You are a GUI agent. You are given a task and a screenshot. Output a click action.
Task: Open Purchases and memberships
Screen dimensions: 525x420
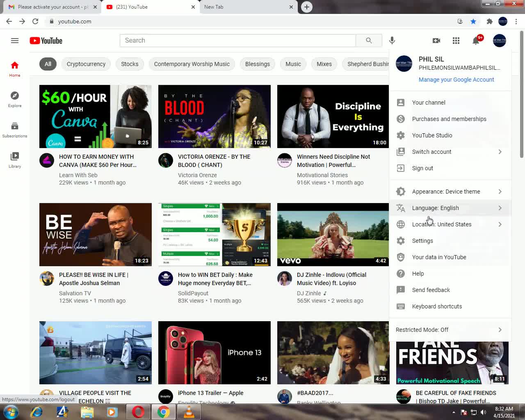pyautogui.click(x=450, y=119)
